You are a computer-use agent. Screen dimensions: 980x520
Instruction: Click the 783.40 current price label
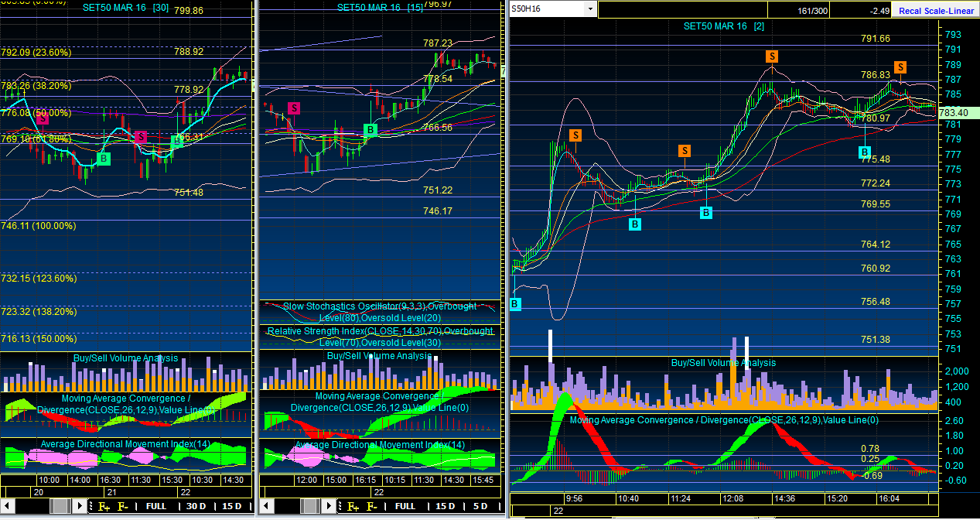pyautogui.click(x=954, y=112)
